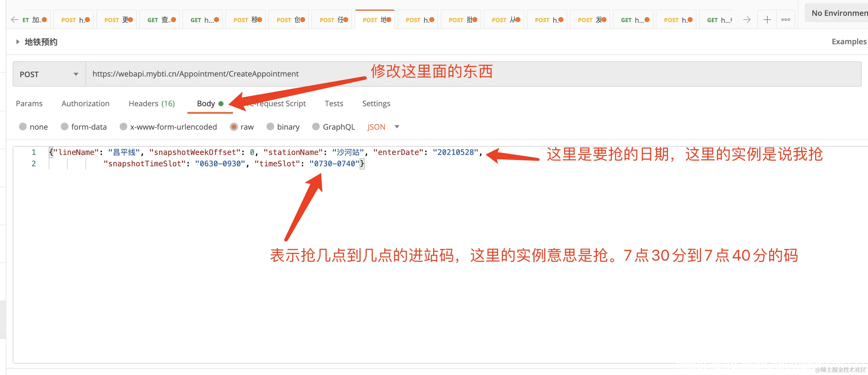The image size is (868, 375).
Task: Click unsaved dot on POST 移 tab
Action: (x=260, y=20)
